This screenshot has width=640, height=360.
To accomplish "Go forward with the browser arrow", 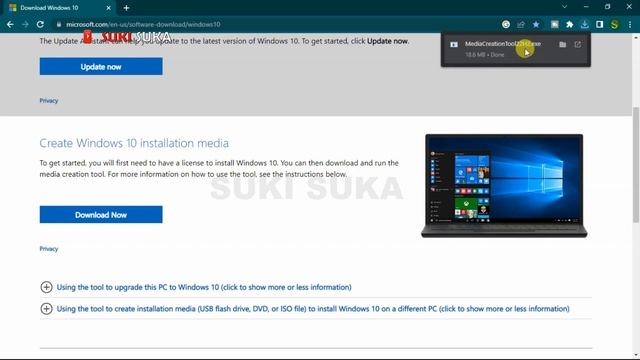I will (25, 24).
